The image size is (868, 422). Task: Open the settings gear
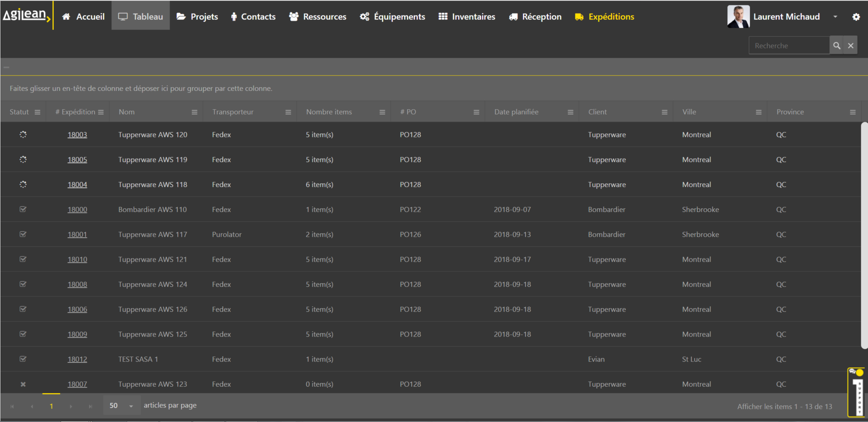tap(856, 17)
